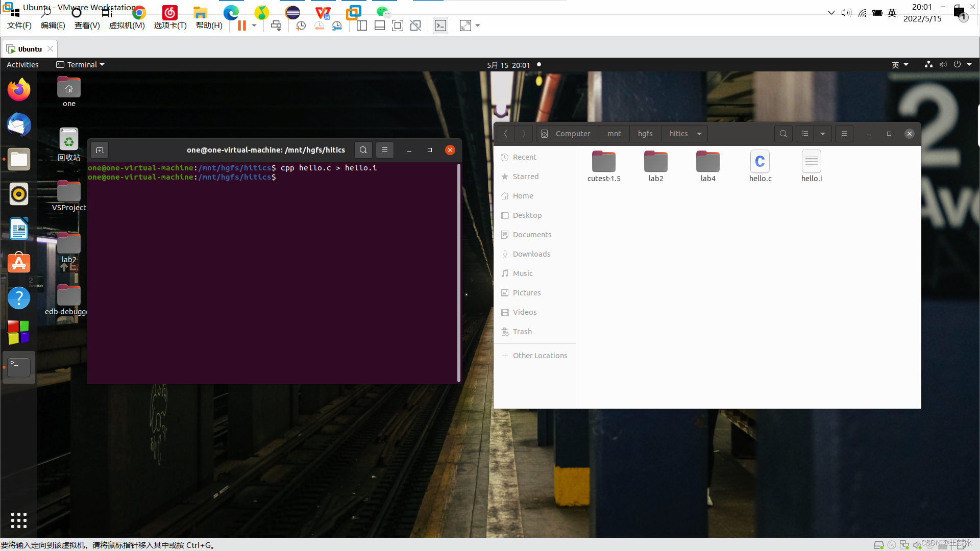
Task: Click the terminal vertical scrollbar
Action: [x=459, y=272]
